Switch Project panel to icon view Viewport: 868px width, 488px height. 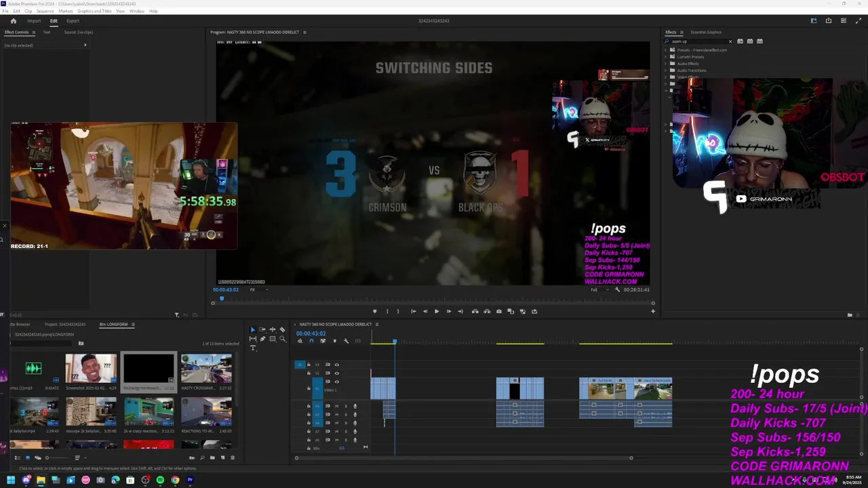[x=28, y=458]
